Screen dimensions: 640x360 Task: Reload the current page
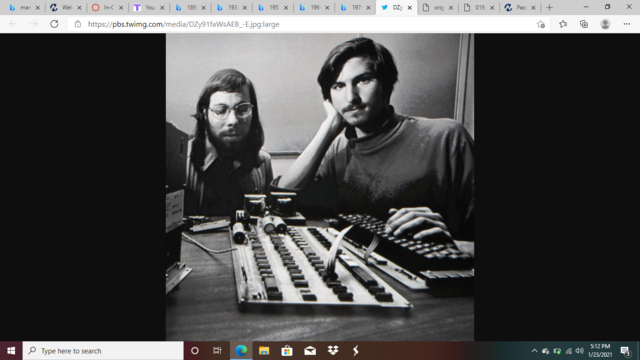point(54,24)
